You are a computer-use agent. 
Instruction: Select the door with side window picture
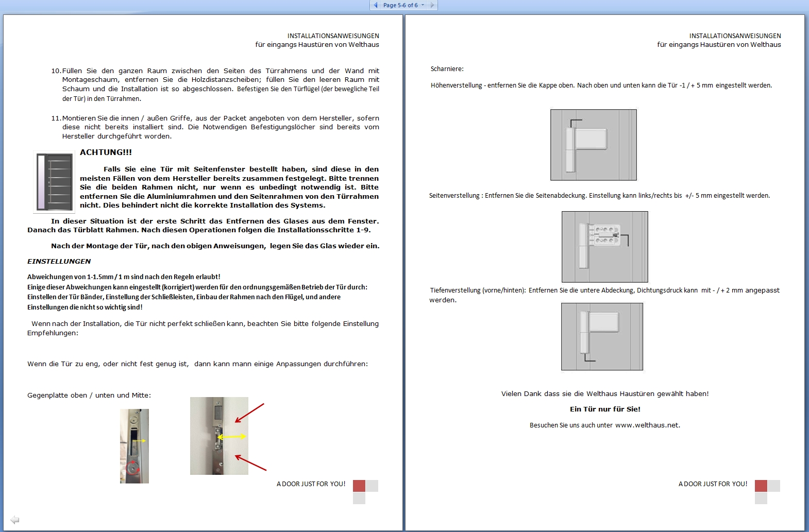click(54, 182)
